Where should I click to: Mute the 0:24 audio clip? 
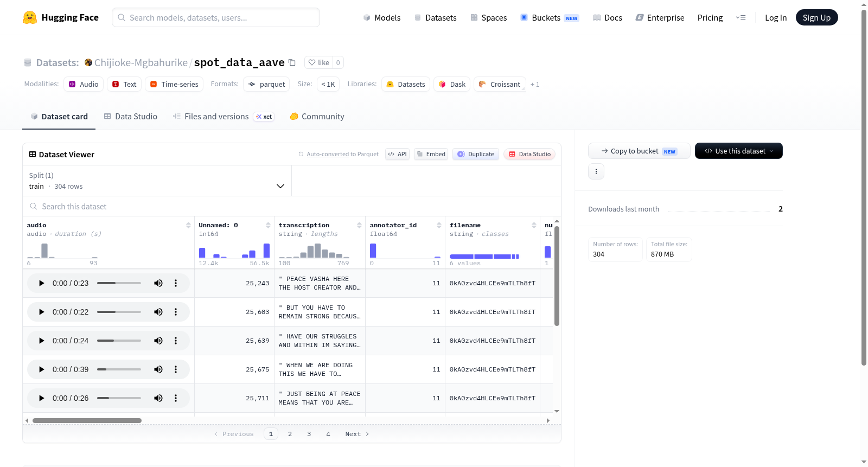point(158,341)
